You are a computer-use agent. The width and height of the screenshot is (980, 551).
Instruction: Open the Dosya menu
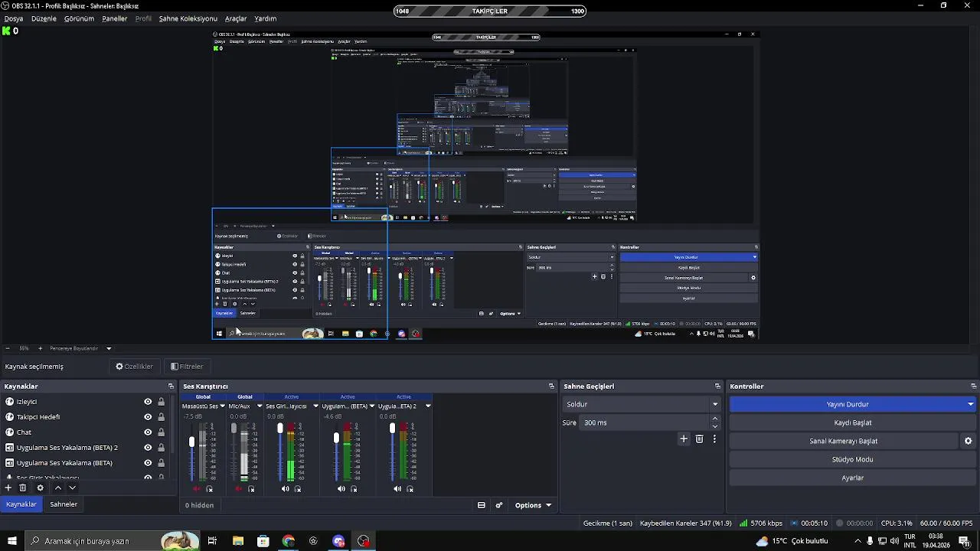(x=14, y=18)
